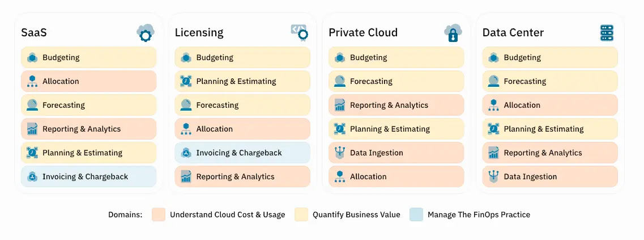Screen dimensions: 644x240
Task: Open Reporting & Analytics in Private Cloud
Action: coord(396,105)
